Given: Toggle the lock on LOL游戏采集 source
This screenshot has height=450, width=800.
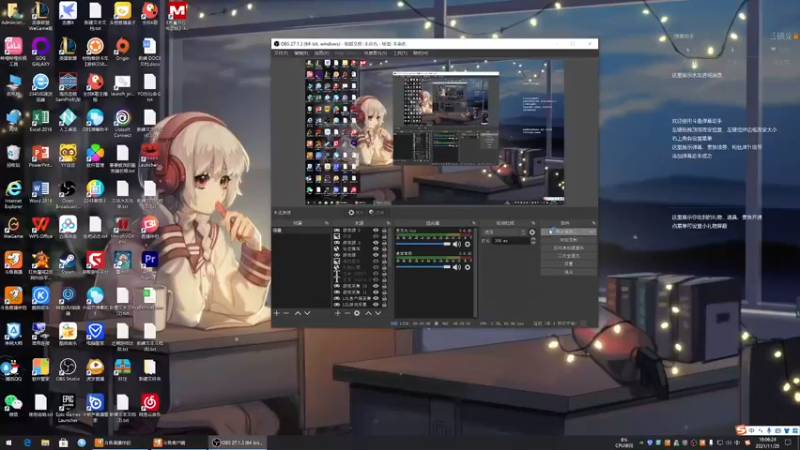Looking at the screenshot, I should point(384,305).
